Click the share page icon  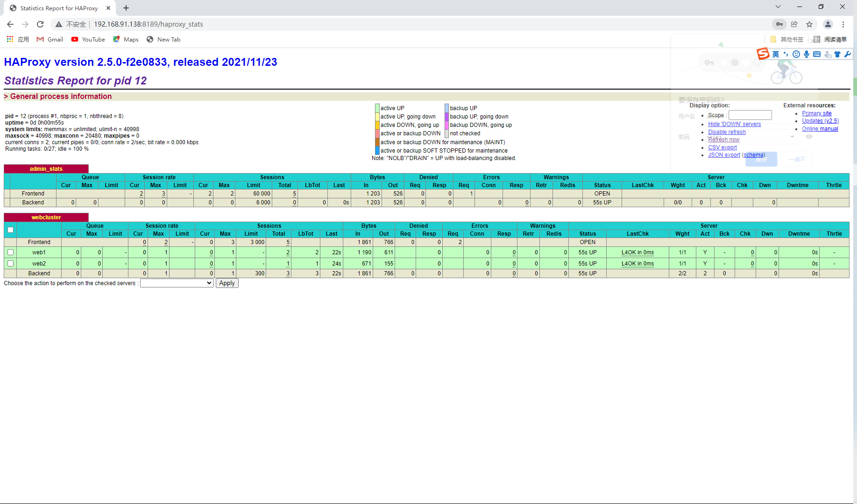[x=794, y=24]
